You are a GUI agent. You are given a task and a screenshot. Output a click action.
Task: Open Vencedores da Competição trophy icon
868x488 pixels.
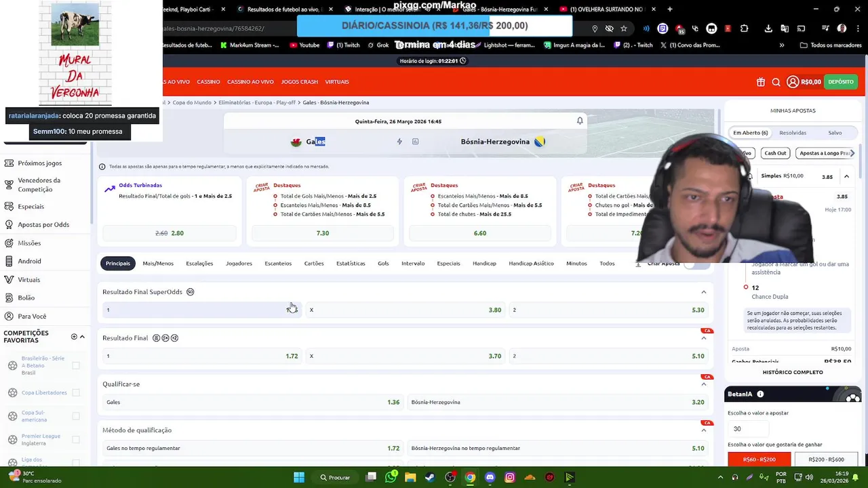coord(9,184)
